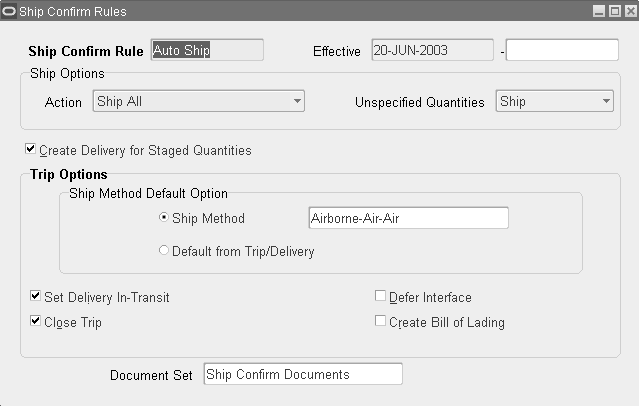Screen dimensions: 639x406
Task: Click the Ship Confirm Rule label
Action: [86, 51]
